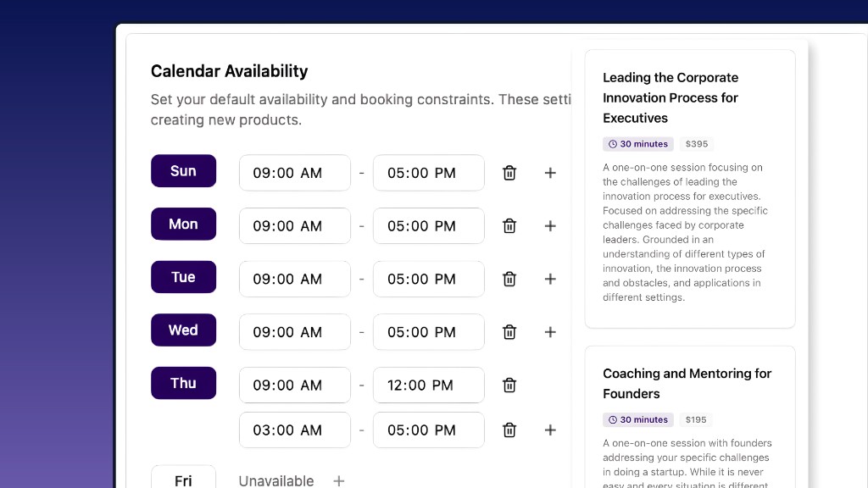The width and height of the screenshot is (868, 488).
Task: Edit Thursday start time 03:00 AM
Action: [x=294, y=430]
